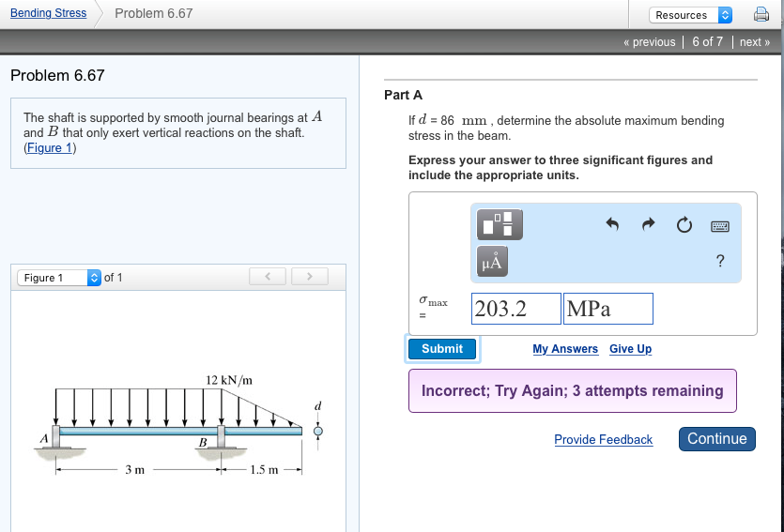
Task: Reset the answer field
Action: pyautogui.click(x=684, y=225)
